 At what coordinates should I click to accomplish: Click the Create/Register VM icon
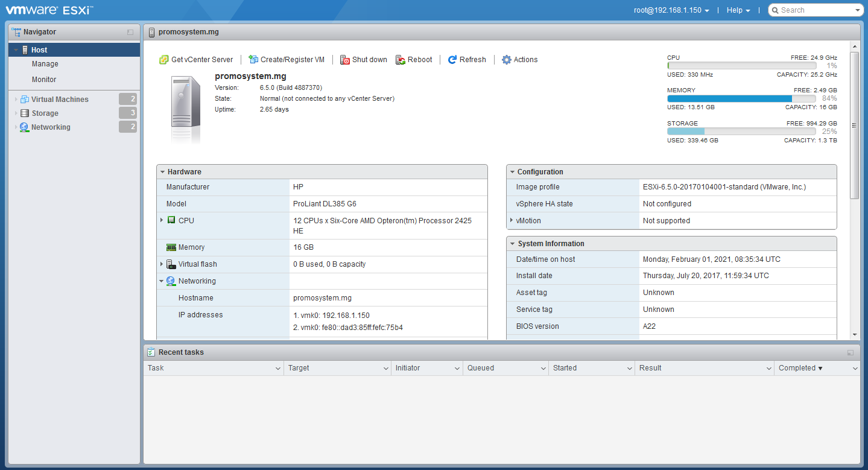(253, 60)
